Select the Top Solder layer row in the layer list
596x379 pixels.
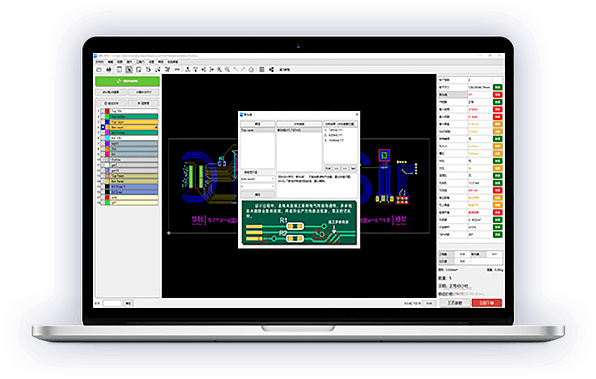[x=134, y=116]
